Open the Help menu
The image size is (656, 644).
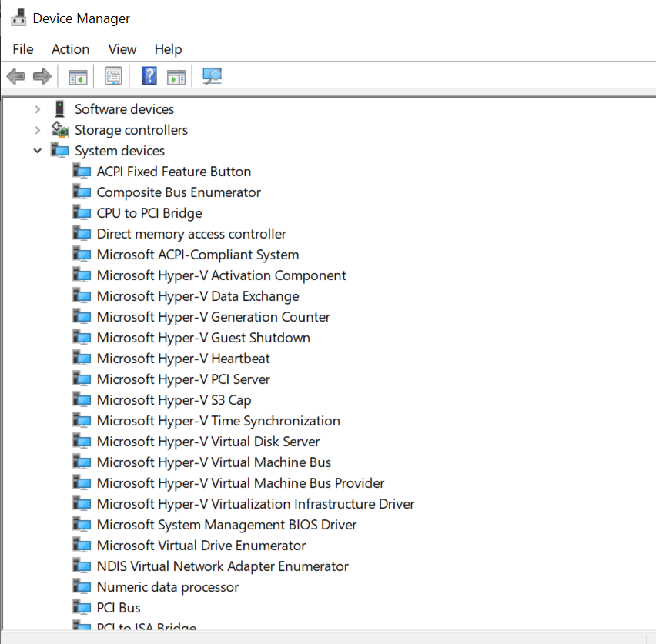tap(168, 49)
